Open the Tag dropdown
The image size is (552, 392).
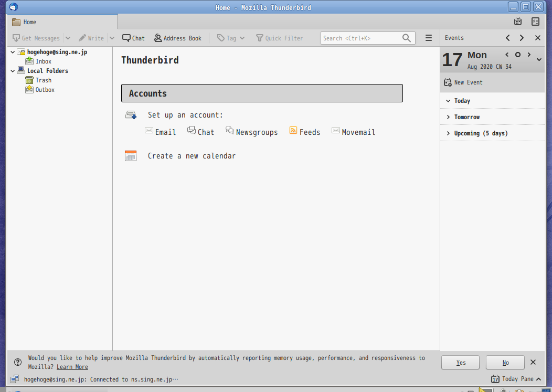point(231,38)
